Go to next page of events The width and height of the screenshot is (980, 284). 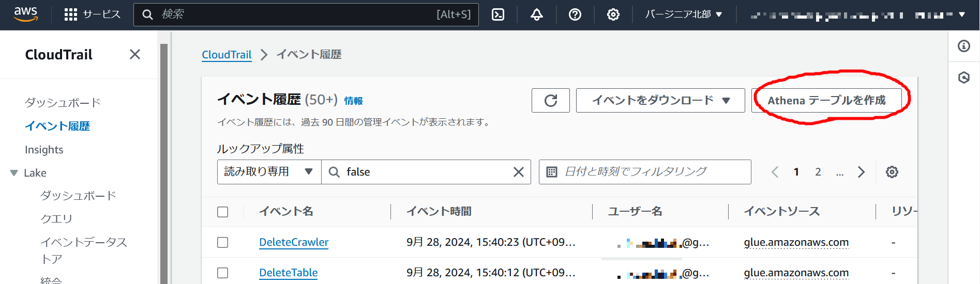[861, 172]
